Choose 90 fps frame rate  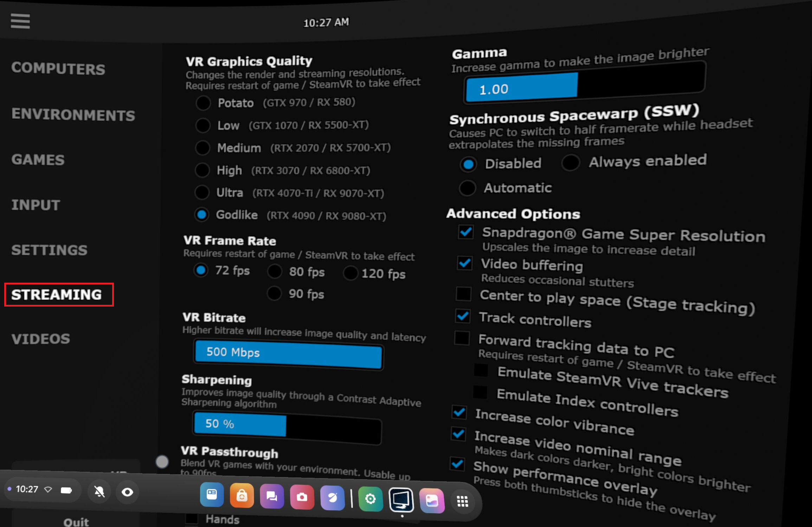[x=274, y=293]
